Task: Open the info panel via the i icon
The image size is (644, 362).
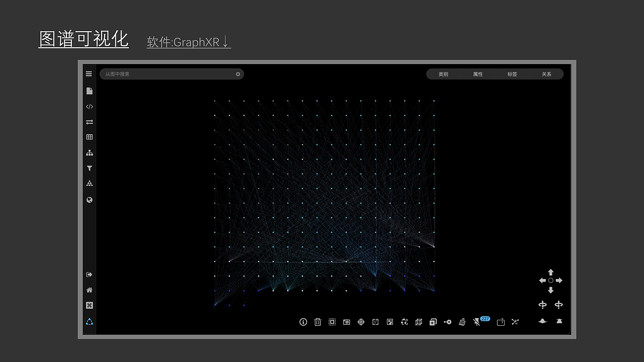Action: click(x=302, y=322)
